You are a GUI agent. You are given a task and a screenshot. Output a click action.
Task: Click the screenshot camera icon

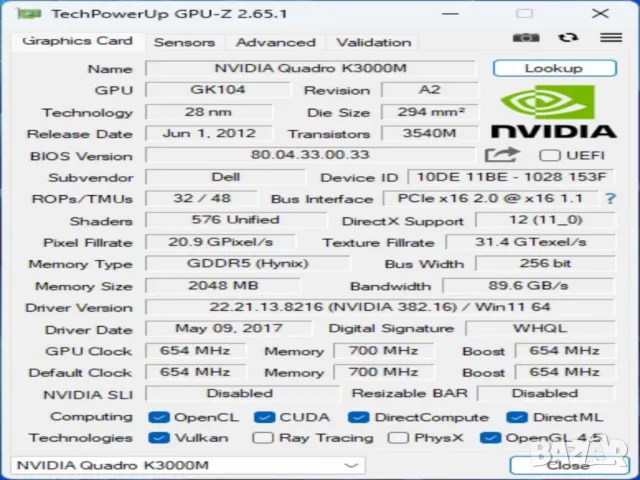pos(526,38)
